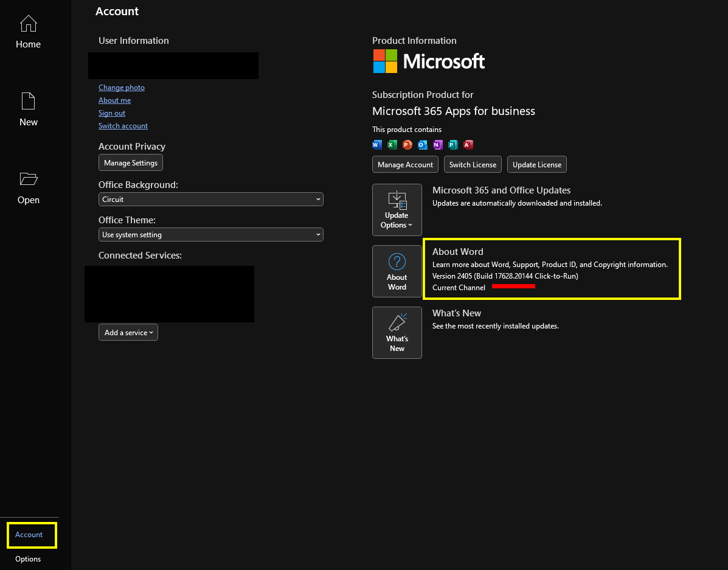This screenshot has height=570, width=728.
Task: Click the Publisher app icon
Action: tap(453, 144)
